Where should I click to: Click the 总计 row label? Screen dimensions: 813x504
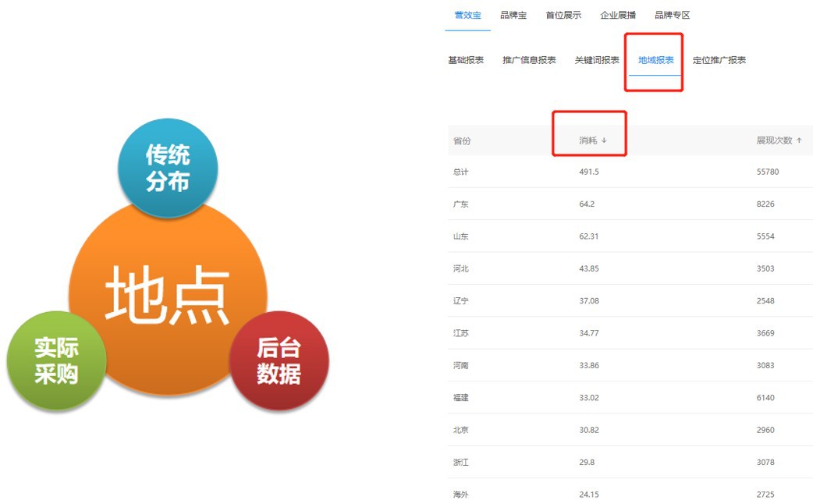[461, 172]
